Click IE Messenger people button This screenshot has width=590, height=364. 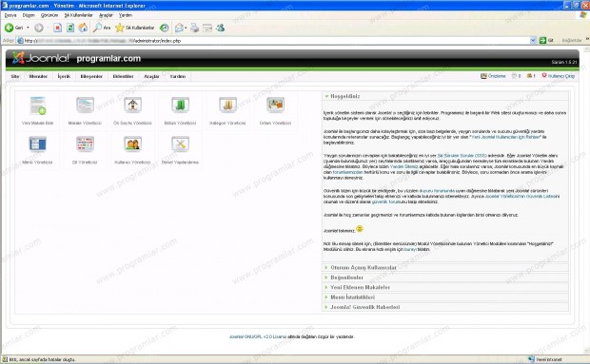point(221,28)
